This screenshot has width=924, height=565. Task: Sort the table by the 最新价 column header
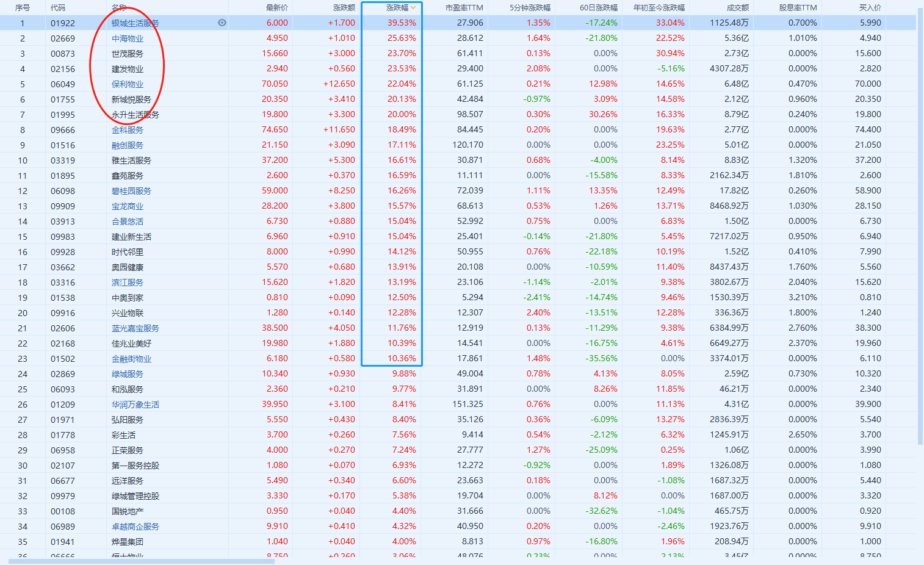pos(277,8)
